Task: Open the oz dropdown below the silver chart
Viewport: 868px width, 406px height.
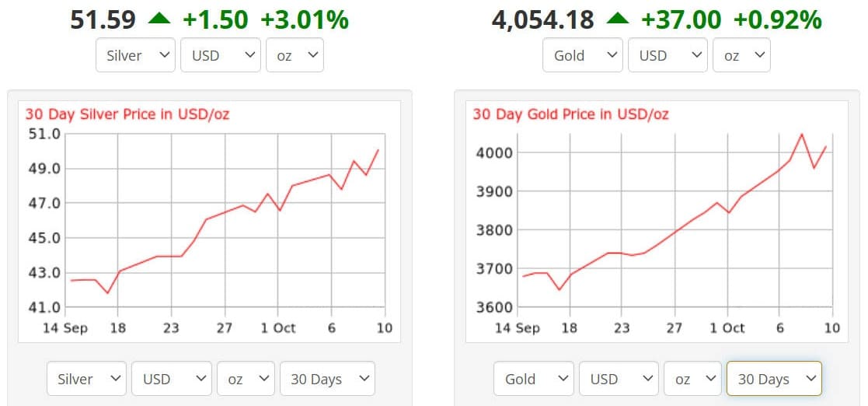Action: (x=246, y=380)
